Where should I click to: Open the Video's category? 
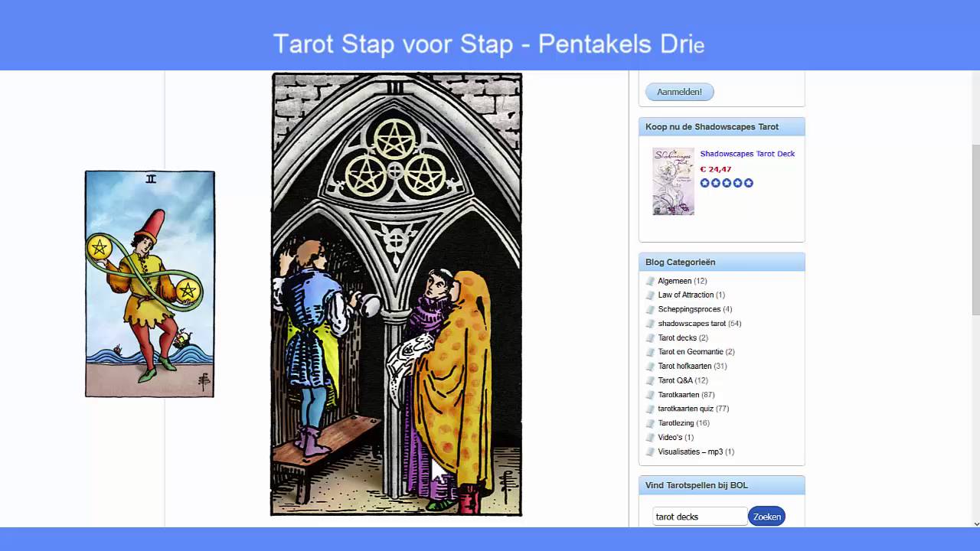pyautogui.click(x=670, y=438)
